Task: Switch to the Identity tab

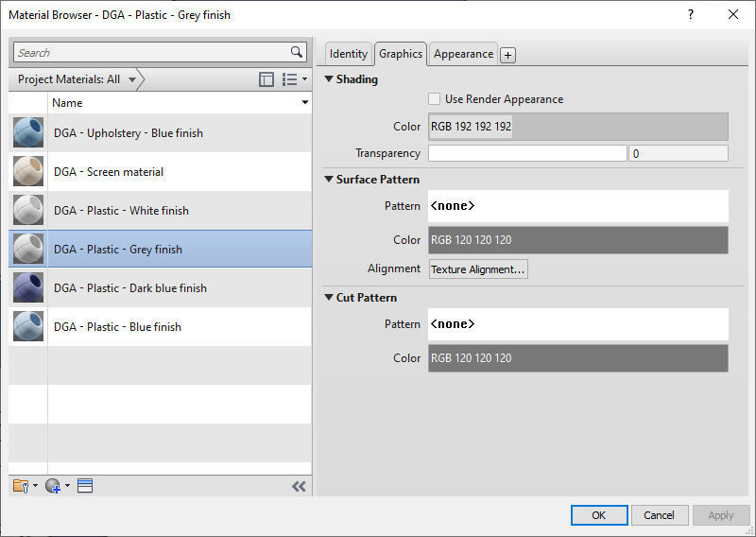Action: coord(349,54)
